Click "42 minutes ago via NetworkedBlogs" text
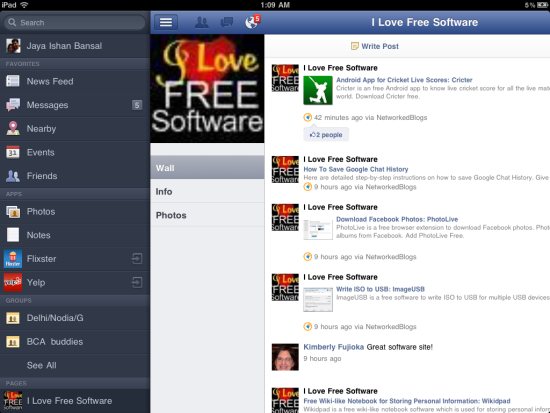The width and height of the screenshot is (550, 413). pyautogui.click(x=370, y=117)
